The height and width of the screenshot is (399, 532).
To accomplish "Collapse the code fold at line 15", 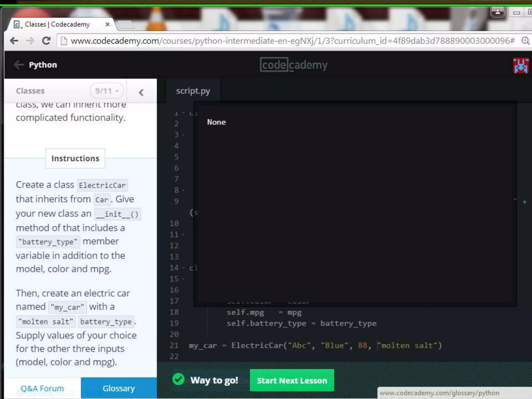I will [x=183, y=279].
